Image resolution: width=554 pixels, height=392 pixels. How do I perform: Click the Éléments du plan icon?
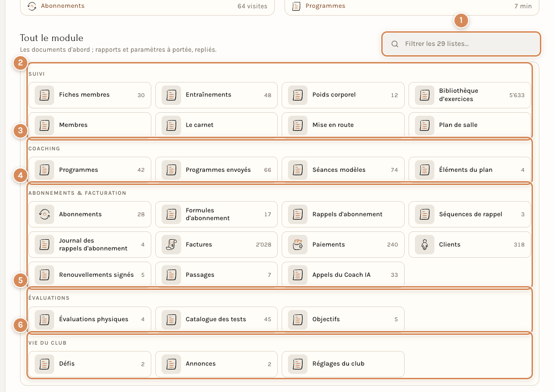pos(425,170)
